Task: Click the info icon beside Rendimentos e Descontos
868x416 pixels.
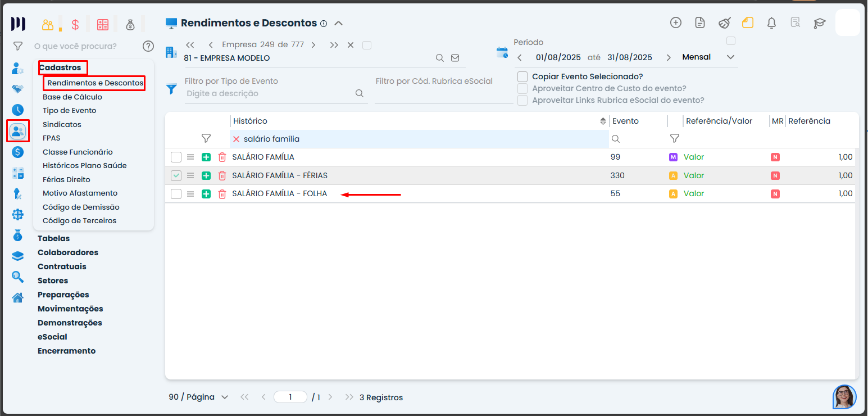Action: click(324, 24)
